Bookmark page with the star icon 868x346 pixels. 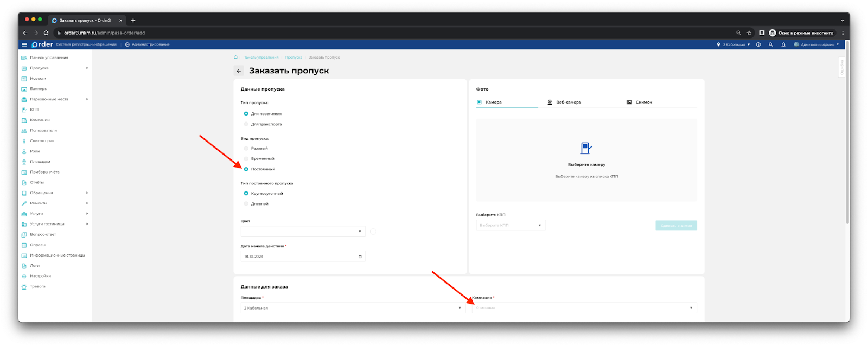pos(749,33)
